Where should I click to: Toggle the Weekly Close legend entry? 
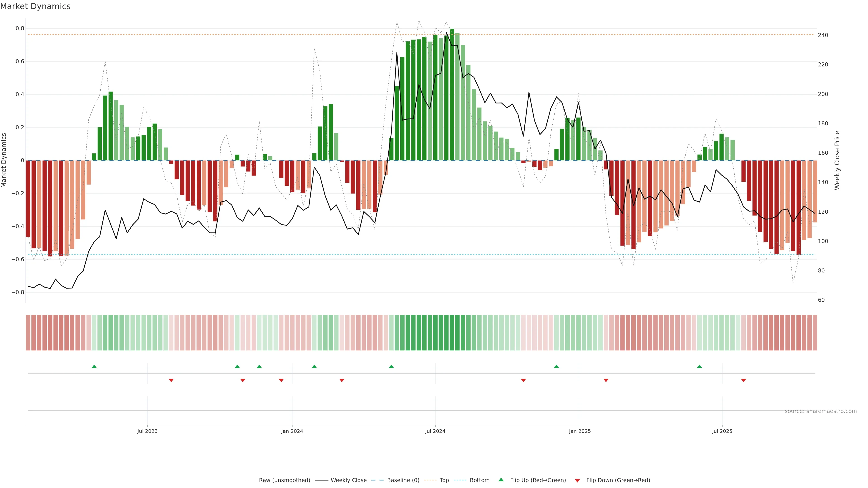pyautogui.click(x=348, y=480)
